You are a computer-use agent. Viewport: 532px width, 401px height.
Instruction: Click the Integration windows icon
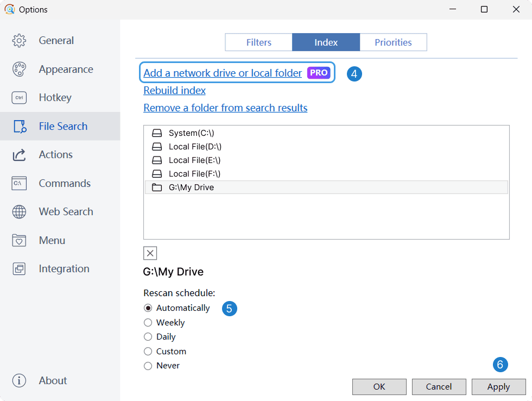click(x=19, y=269)
